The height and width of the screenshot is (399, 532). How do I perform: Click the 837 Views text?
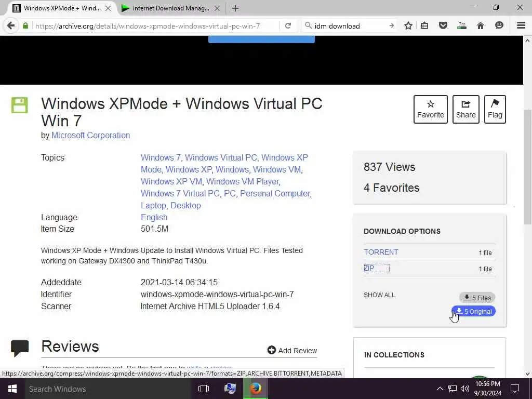pyautogui.click(x=390, y=167)
